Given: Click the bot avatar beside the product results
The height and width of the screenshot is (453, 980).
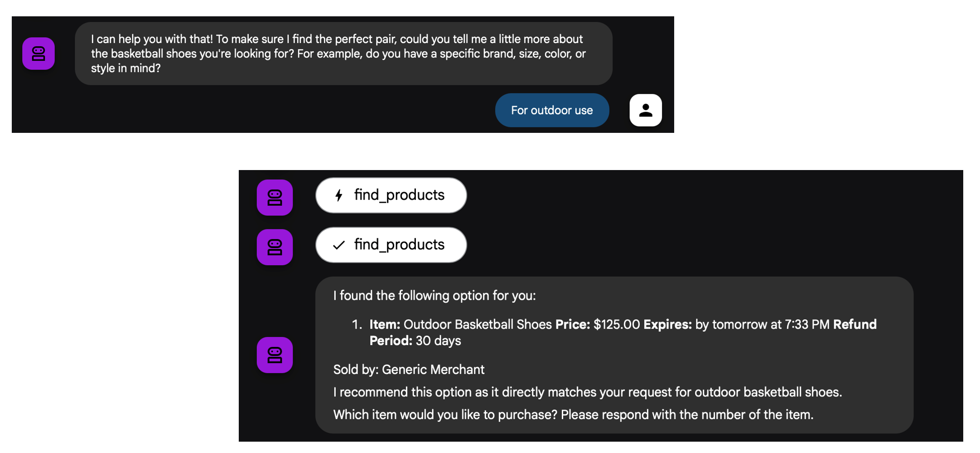Looking at the screenshot, I should point(275,355).
